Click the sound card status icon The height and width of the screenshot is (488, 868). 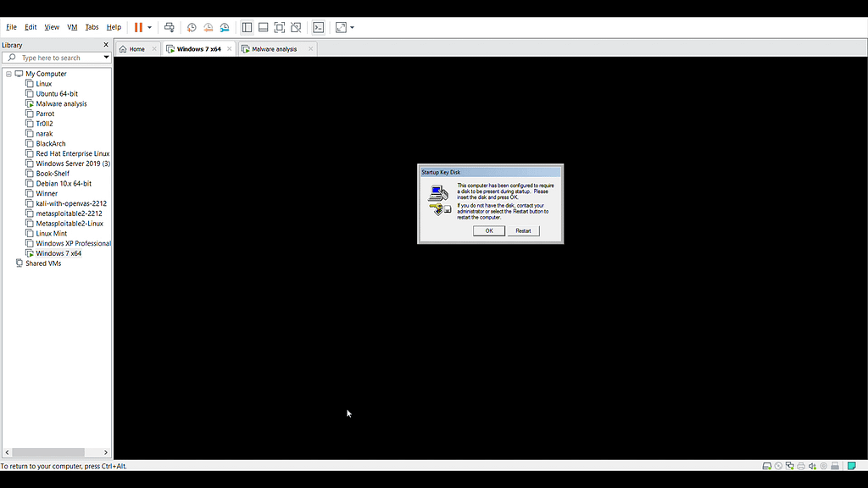pos(813,466)
